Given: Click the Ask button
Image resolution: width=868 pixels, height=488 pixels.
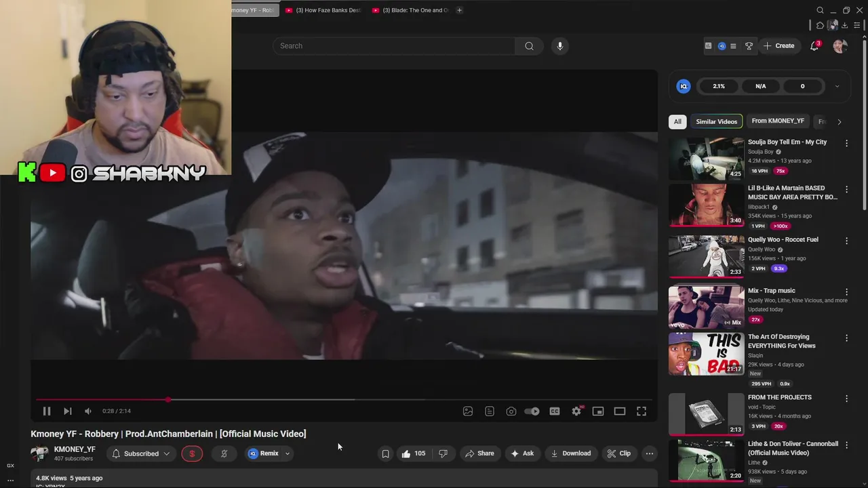Looking at the screenshot, I should [x=522, y=453].
